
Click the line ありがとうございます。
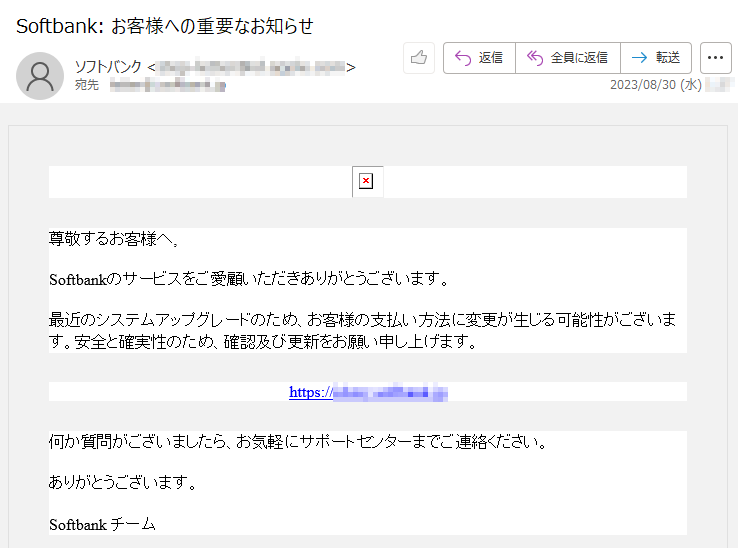coord(123,483)
